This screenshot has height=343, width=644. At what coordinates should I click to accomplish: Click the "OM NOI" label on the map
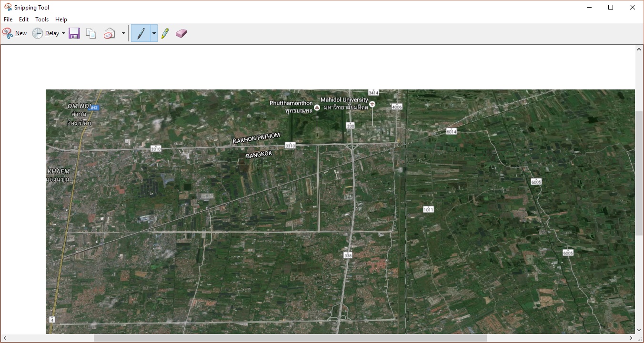(79, 106)
